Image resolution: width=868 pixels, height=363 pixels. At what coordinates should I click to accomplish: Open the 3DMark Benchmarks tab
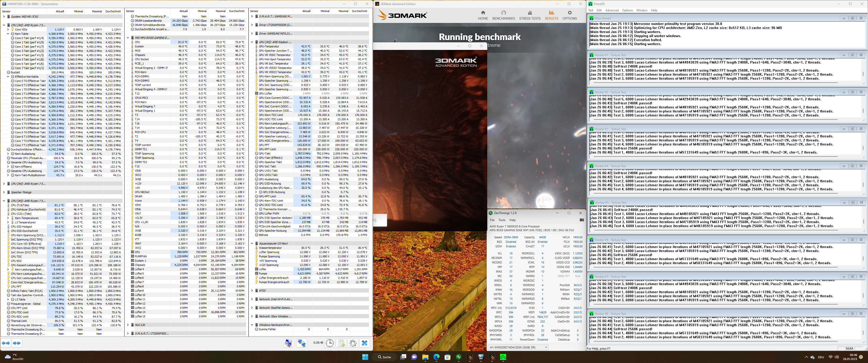[503, 15]
